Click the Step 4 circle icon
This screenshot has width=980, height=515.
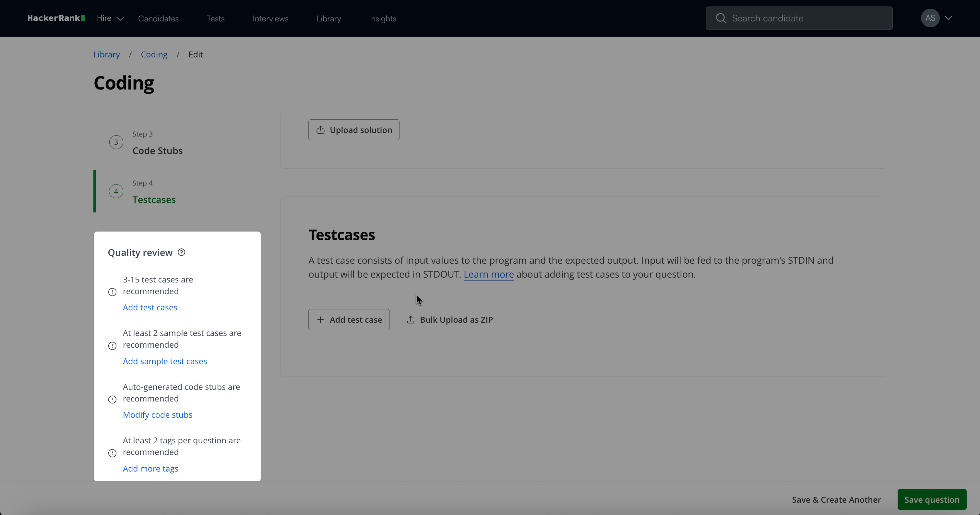pos(116,191)
